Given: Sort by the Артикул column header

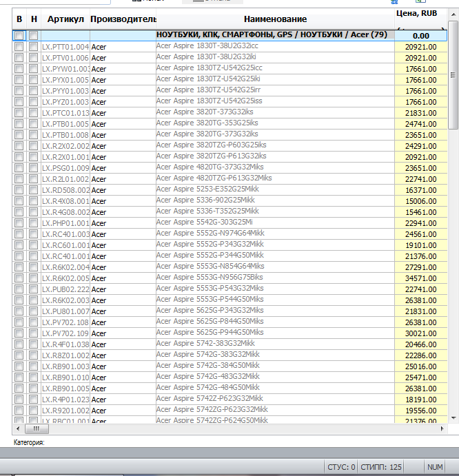Looking at the screenshot, I should pyautogui.click(x=65, y=19).
